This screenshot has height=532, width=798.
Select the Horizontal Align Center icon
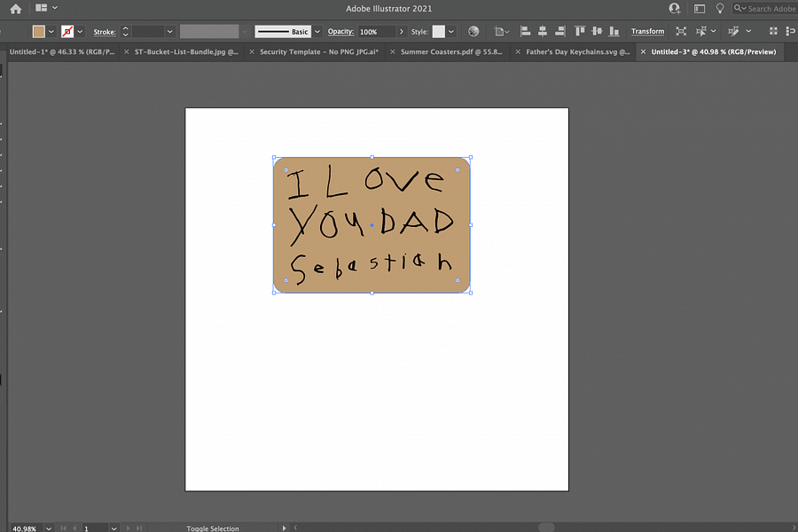(544, 31)
